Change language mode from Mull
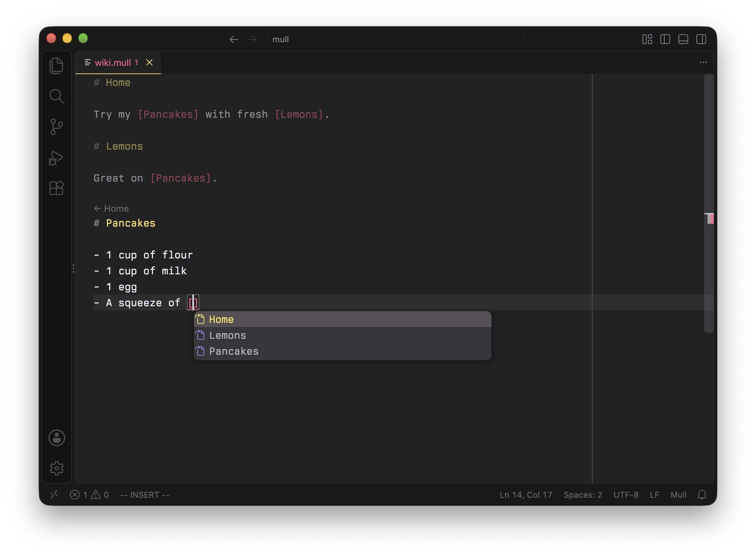 pos(678,495)
